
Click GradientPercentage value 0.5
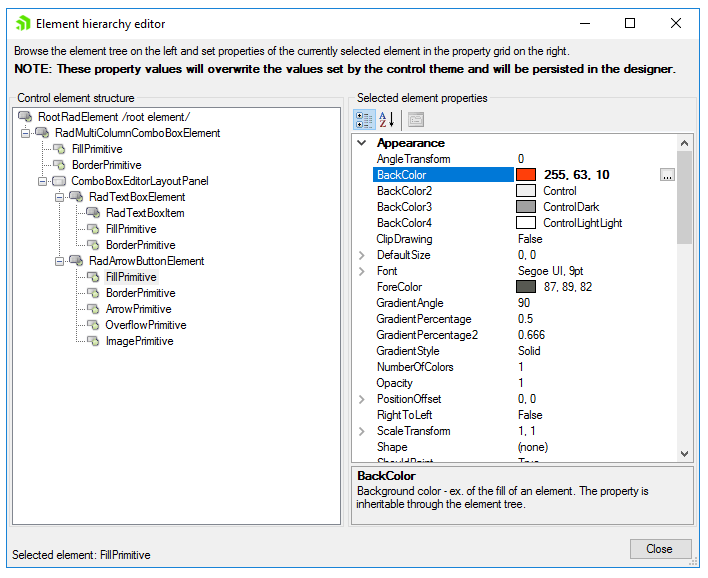[525, 319]
